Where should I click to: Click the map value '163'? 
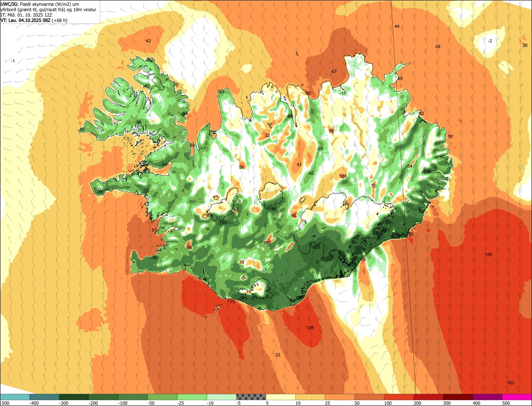click(x=511, y=383)
